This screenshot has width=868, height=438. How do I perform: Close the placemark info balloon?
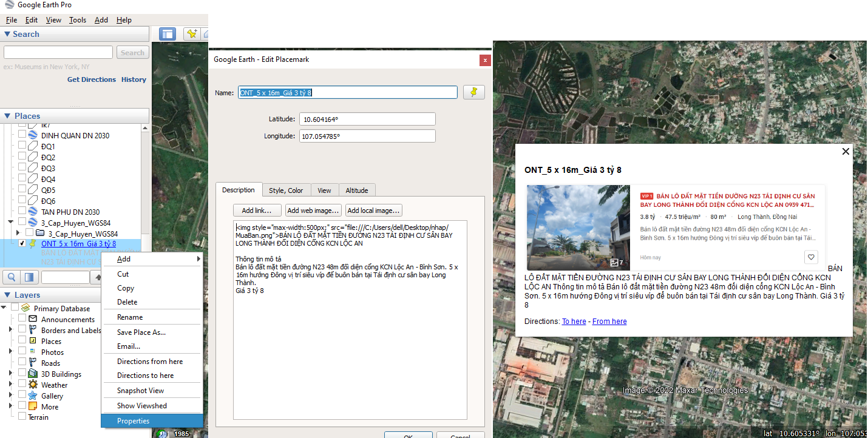pyautogui.click(x=846, y=152)
